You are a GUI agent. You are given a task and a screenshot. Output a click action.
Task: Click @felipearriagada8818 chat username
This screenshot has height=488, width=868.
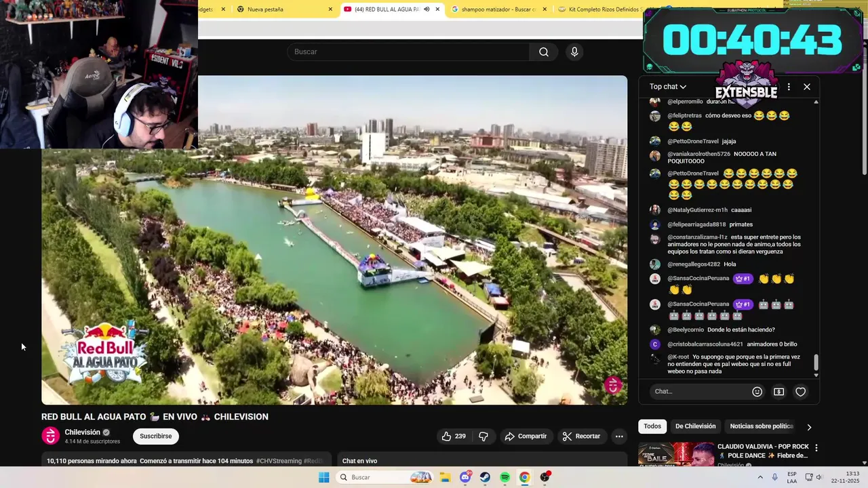click(x=696, y=224)
